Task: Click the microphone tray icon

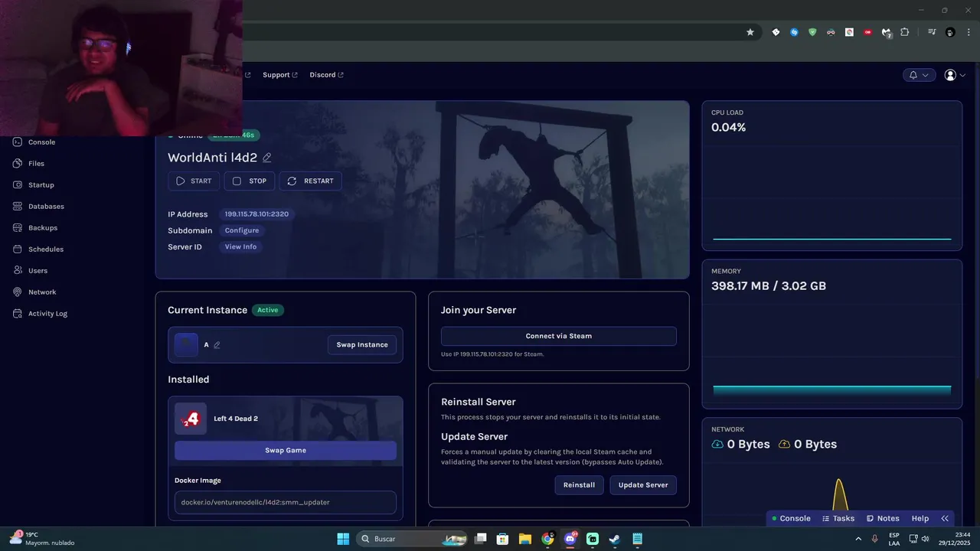Action: coord(875,539)
